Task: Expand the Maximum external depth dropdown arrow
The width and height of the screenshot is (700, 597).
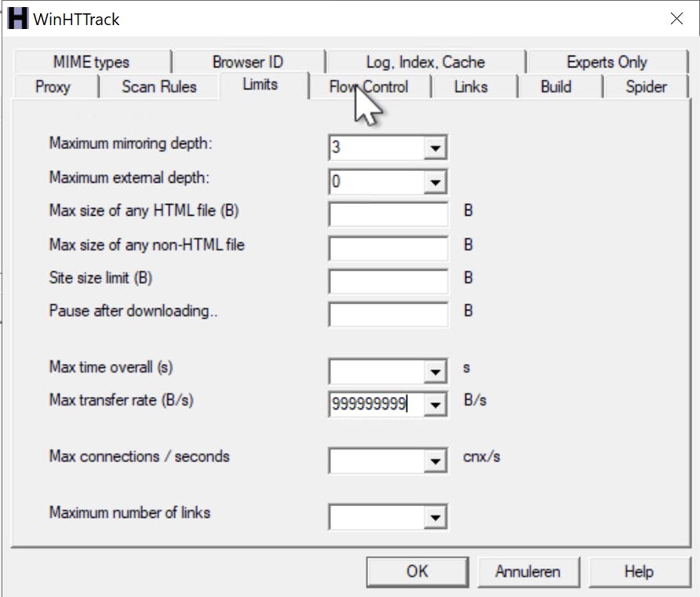Action: [x=435, y=181]
